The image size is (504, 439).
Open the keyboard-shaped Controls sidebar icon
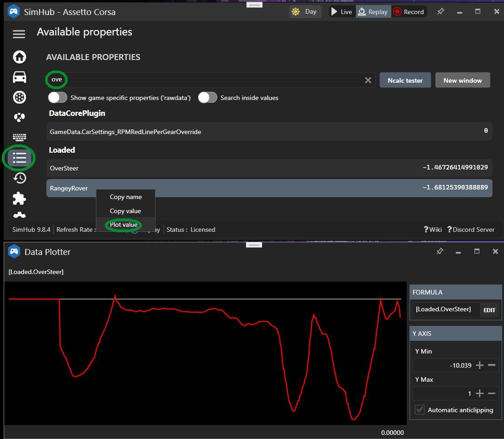pos(19,137)
